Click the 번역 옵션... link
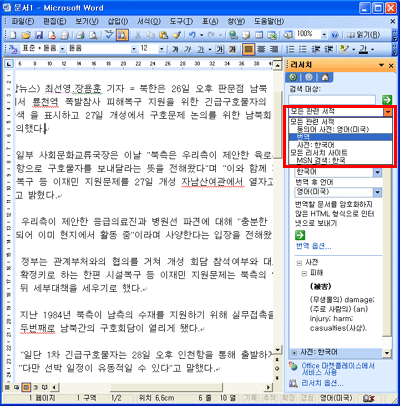The width and height of the screenshot is (400, 406). point(314,246)
